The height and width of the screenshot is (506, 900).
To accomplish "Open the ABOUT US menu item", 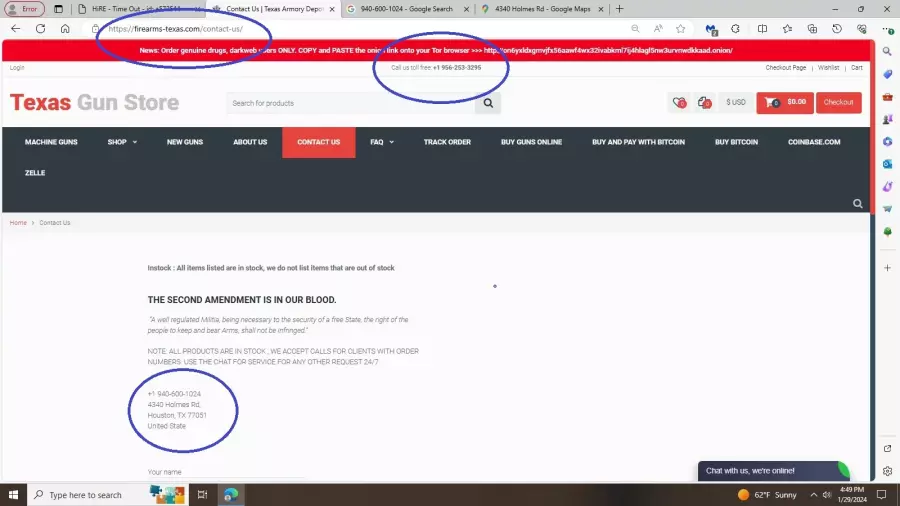I will click(x=250, y=142).
